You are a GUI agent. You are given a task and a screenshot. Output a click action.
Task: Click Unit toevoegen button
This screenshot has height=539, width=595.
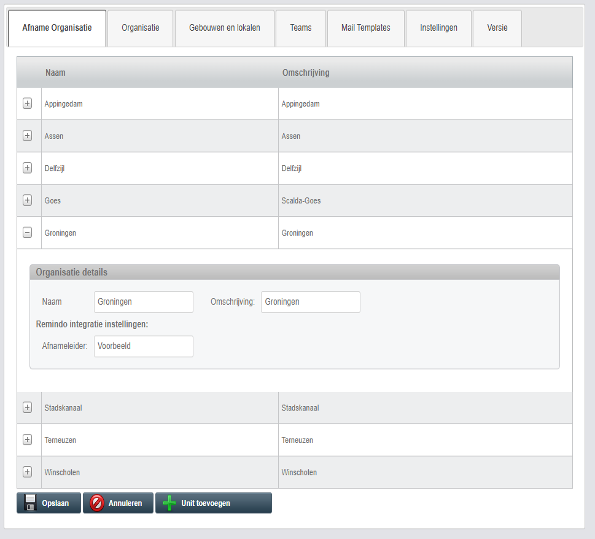(214, 503)
